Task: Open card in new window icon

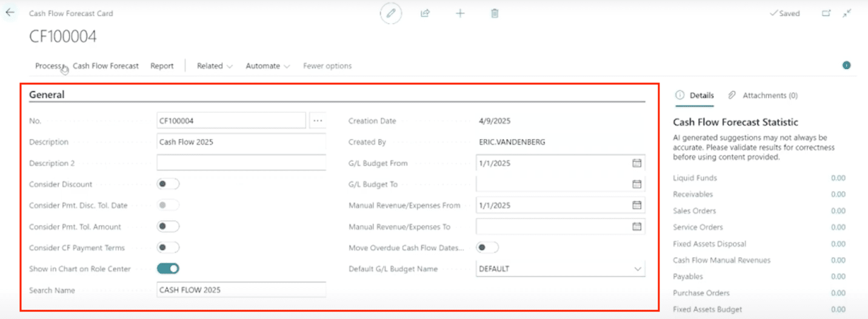Action: coord(826,13)
